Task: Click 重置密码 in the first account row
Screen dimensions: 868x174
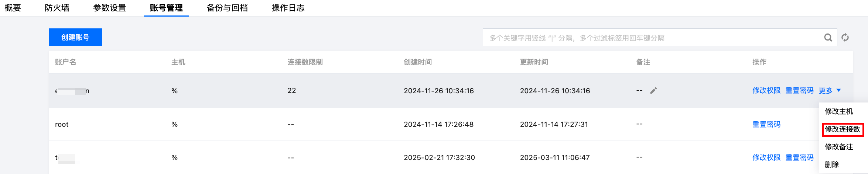Action: pyautogui.click(x=799, y=91)
